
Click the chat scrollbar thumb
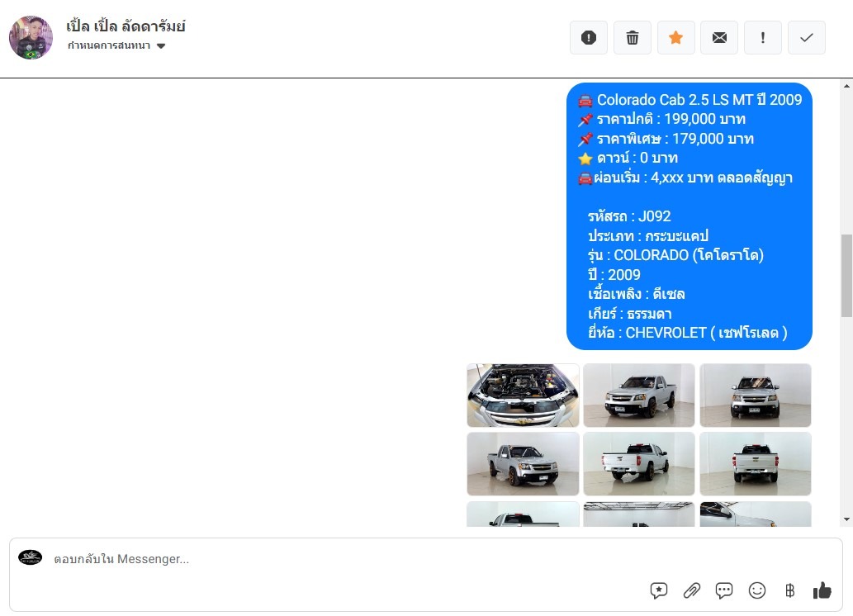(846, 275)
